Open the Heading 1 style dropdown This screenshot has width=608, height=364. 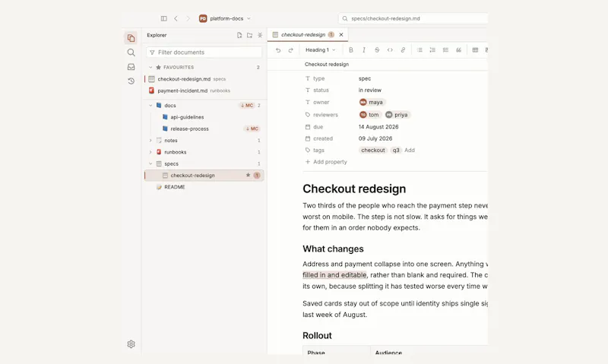click(x=320, y=50)
